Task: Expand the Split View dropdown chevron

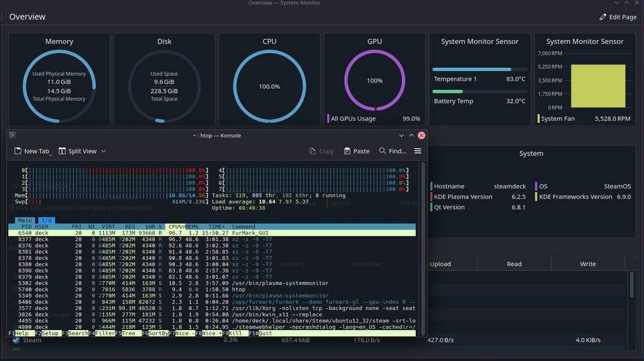Action: pos(103,151)
